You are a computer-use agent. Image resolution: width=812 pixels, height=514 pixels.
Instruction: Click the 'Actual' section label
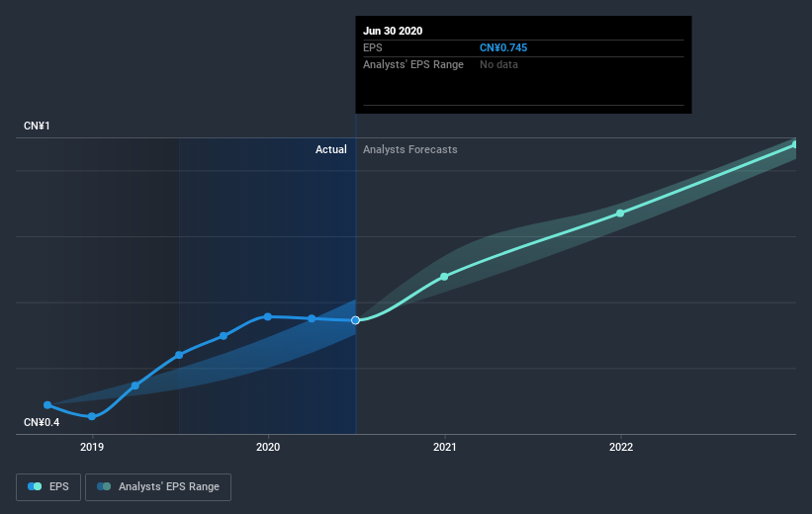click(x=331, y=149)
